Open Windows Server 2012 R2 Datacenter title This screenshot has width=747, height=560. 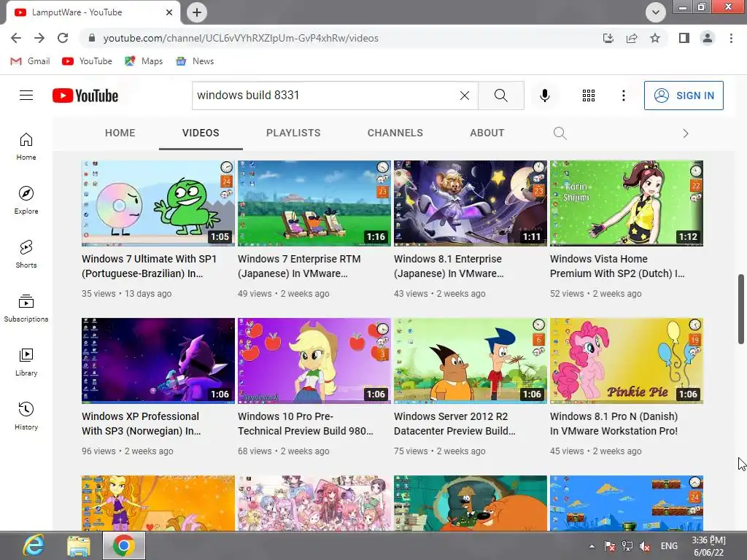click(455, 424)
